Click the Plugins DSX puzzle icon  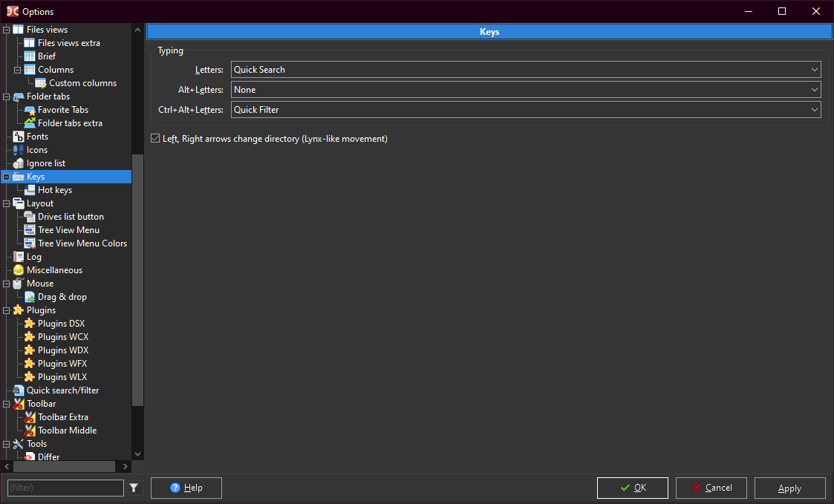pos(30,324)
